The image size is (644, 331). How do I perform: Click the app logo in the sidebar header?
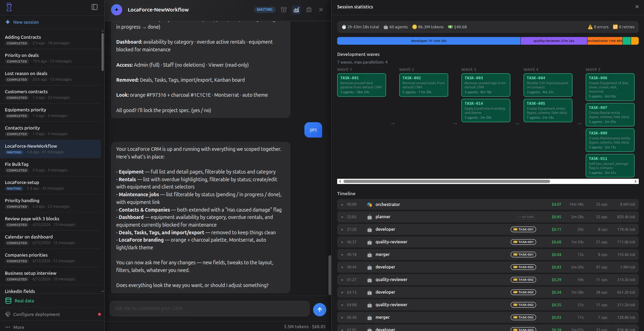point(9,7)
